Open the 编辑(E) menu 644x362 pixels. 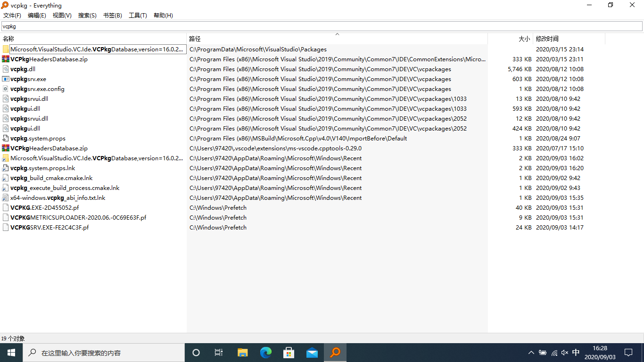pos(37,16)
